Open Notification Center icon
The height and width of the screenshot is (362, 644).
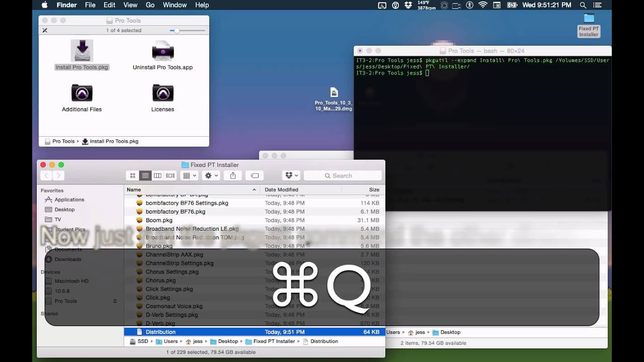[598, 5]
